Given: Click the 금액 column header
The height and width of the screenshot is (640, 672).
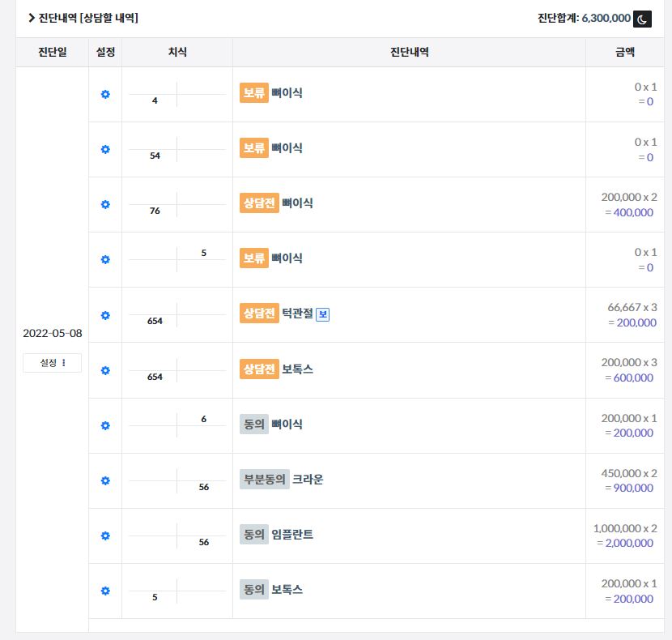Looking at the screenshot, I should coord(625,53).
